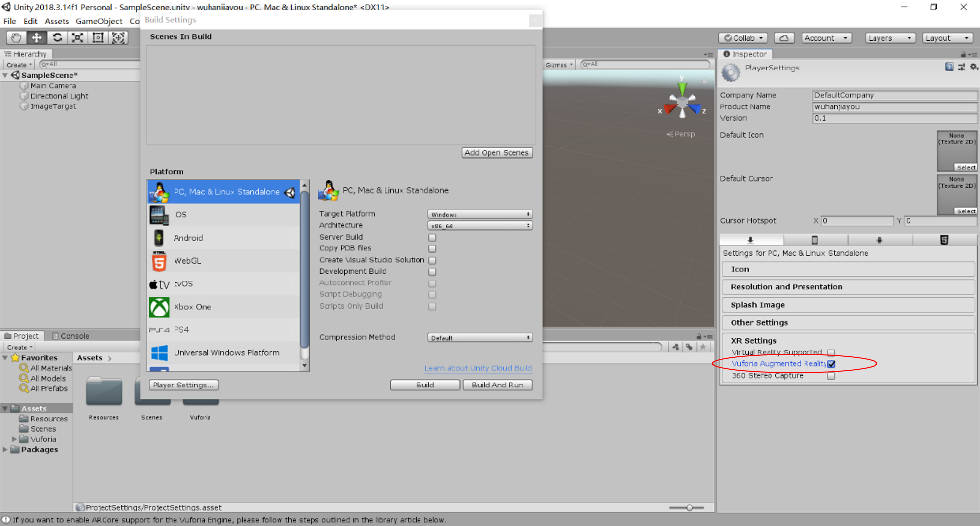Click the asset thumbnail size slider
Screen dimensions: 980x526
click(x=689, y=507)
